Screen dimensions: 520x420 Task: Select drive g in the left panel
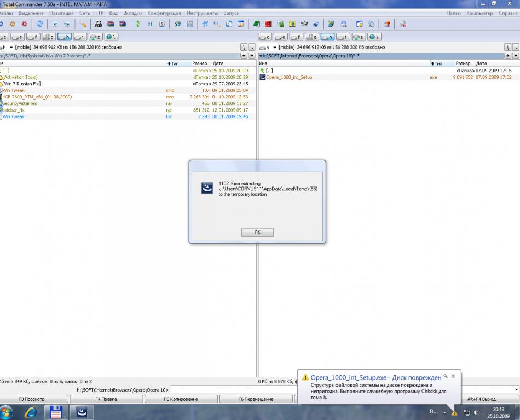click(49, 37)
